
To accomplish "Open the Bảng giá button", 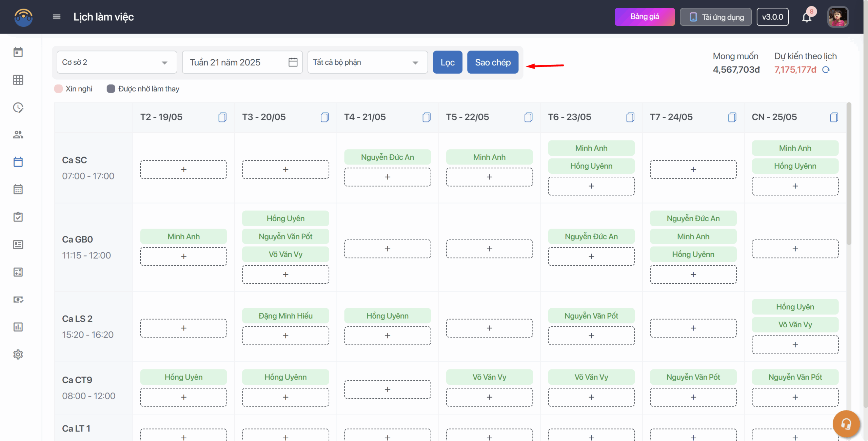I will pyautogui.click(x=645, y=17).
